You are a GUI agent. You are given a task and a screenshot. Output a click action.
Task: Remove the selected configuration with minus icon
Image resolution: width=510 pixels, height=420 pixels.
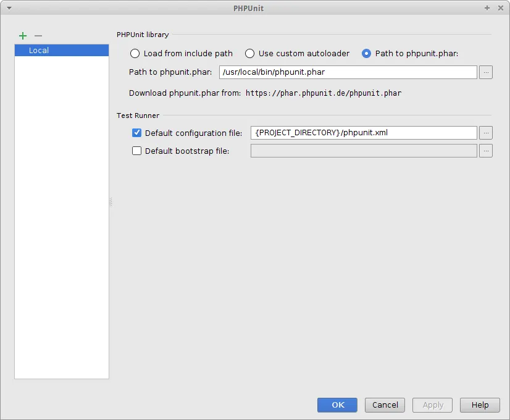point(38,35)
